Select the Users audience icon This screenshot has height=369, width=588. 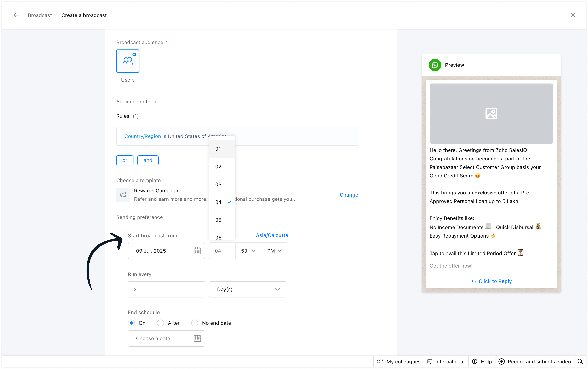pyautogui.click(x=128, y=61)
